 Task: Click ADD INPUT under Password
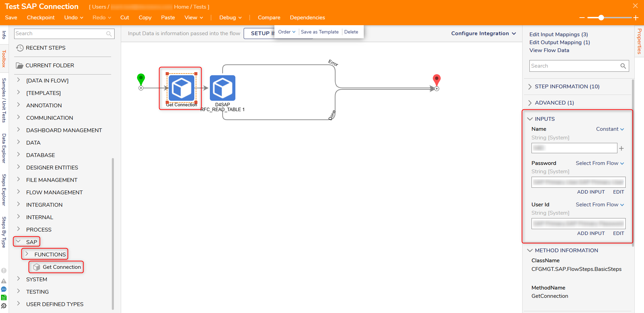[591, 192]
